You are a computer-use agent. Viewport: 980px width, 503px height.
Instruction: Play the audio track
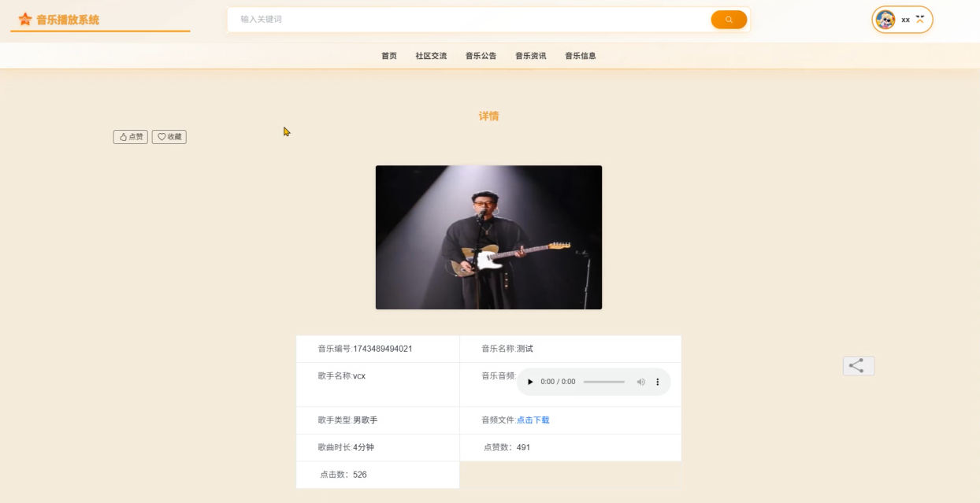coord(530,382)
